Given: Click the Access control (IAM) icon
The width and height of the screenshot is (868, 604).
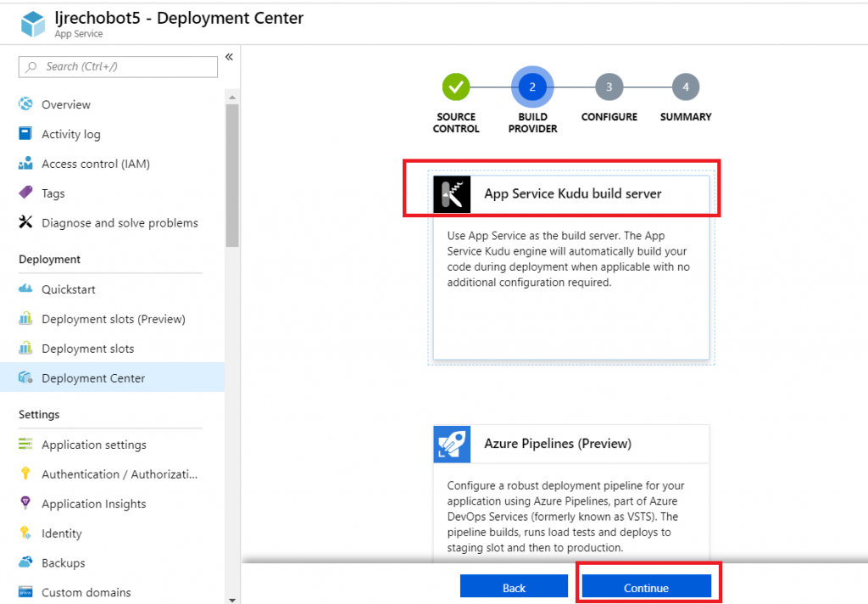Looking at the screenshot, I should coord(25,164).
